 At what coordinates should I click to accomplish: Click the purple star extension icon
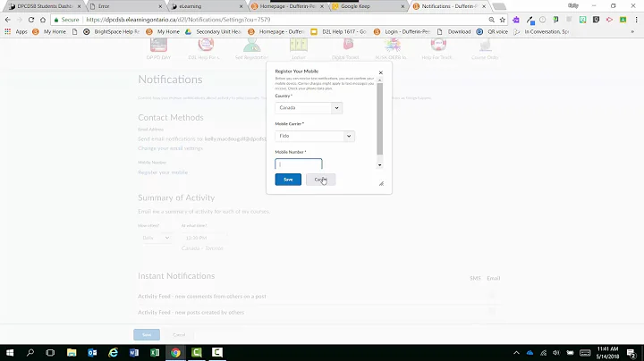pos(516,20)
